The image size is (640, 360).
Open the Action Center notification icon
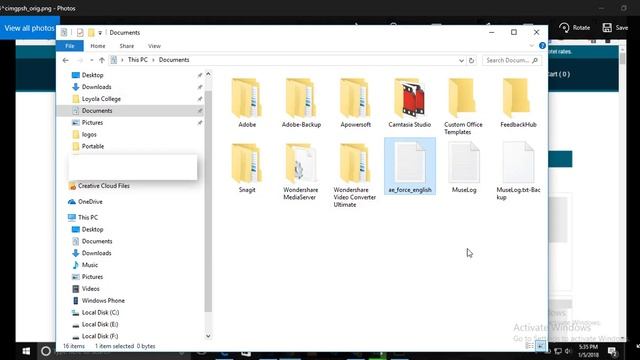point(612,351)
